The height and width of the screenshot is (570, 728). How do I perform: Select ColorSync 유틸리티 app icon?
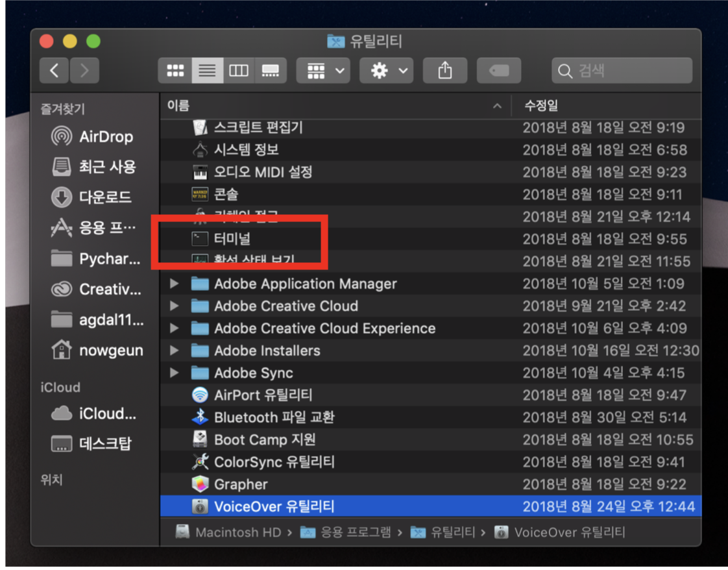click(x=200, y=462)
